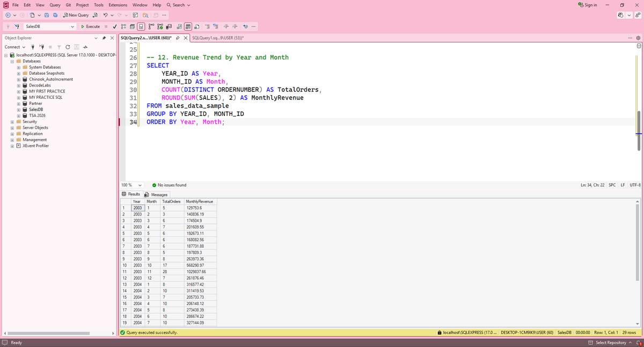
Task: Pin the SQLQuery2 tab
Action: pyautogui.click(x=178, y=38)
